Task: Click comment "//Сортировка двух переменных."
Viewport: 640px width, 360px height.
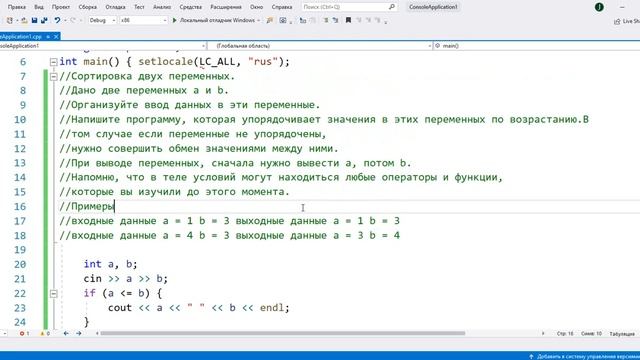Action: click(x=147, y=77)
